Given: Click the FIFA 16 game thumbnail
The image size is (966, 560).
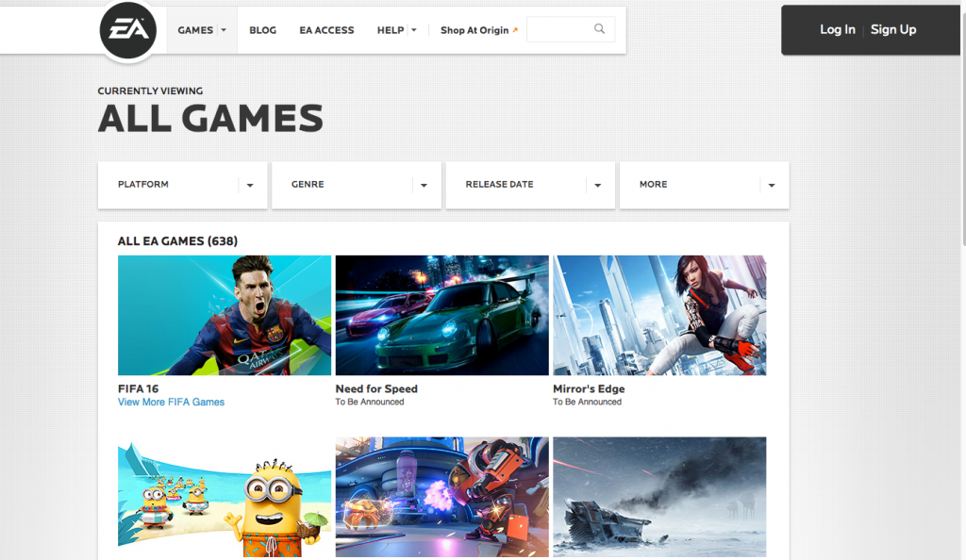Looking at the screenshot, I should pyautogui.click(x=224, y=315).
